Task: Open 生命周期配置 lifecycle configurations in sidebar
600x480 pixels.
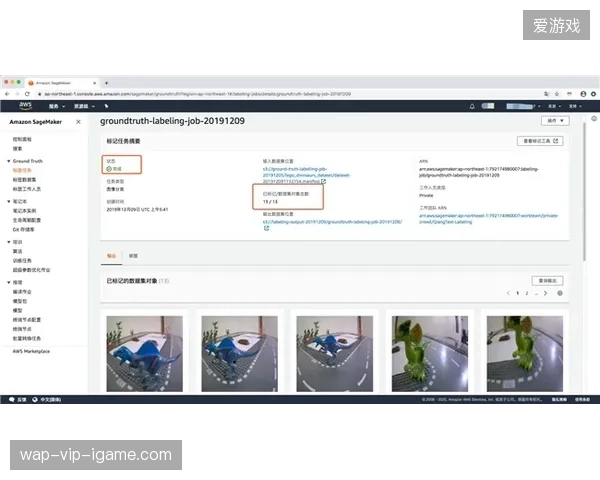Action: tap(27, 220)
